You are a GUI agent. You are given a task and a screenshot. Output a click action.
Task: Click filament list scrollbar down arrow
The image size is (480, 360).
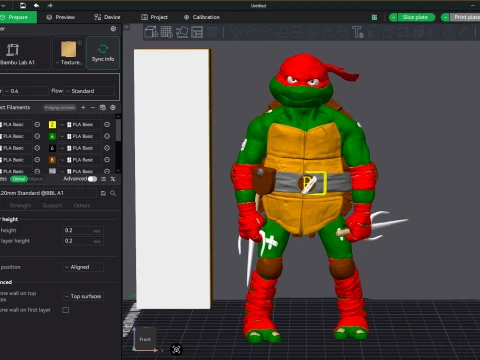118,170
